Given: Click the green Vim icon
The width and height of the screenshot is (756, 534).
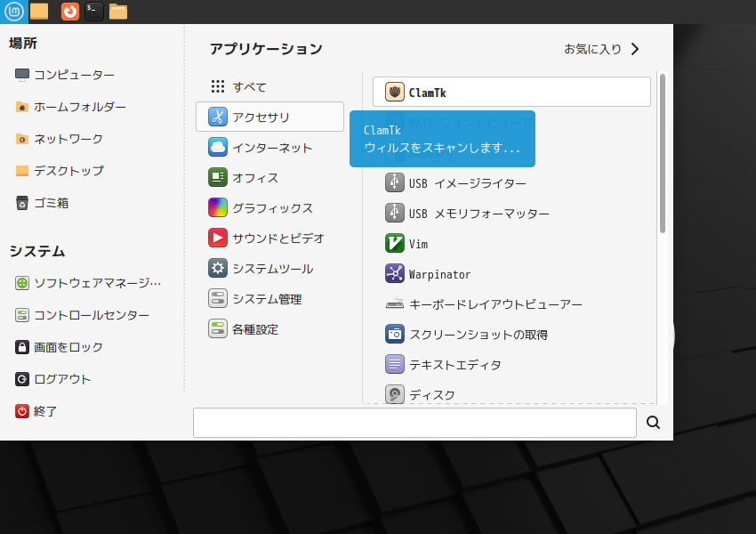Looking at the screenshot, I should tap(395, 243).
